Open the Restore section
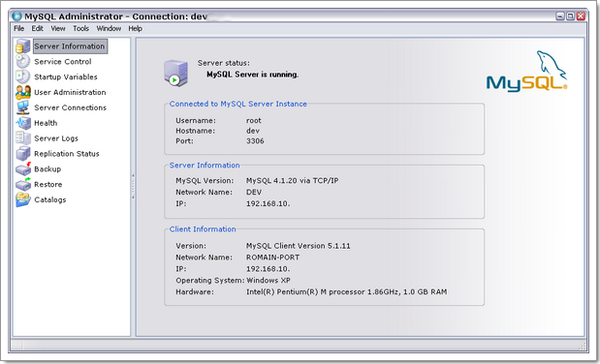600x364 pixels. (48, 184)
